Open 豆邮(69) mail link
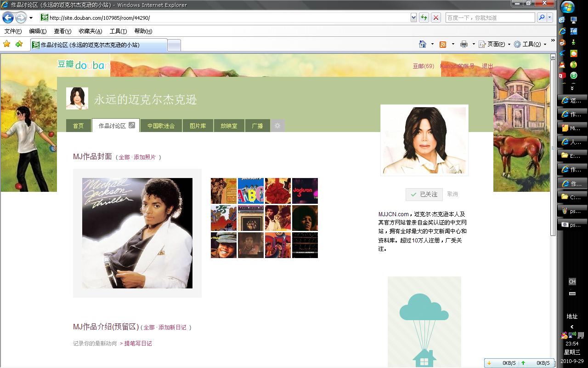Image resolution: width=588 pixels, height=368 pixels. (x=423, y=66)
